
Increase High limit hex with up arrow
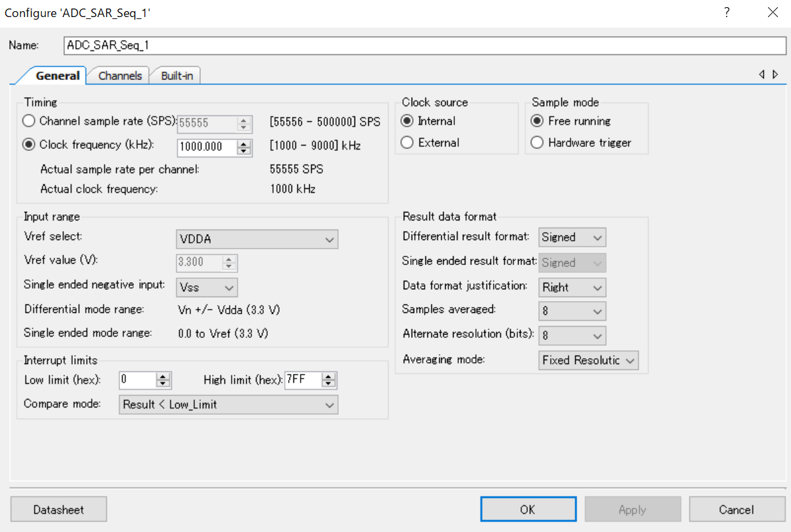pyautogui.click(x=329, y=376)
